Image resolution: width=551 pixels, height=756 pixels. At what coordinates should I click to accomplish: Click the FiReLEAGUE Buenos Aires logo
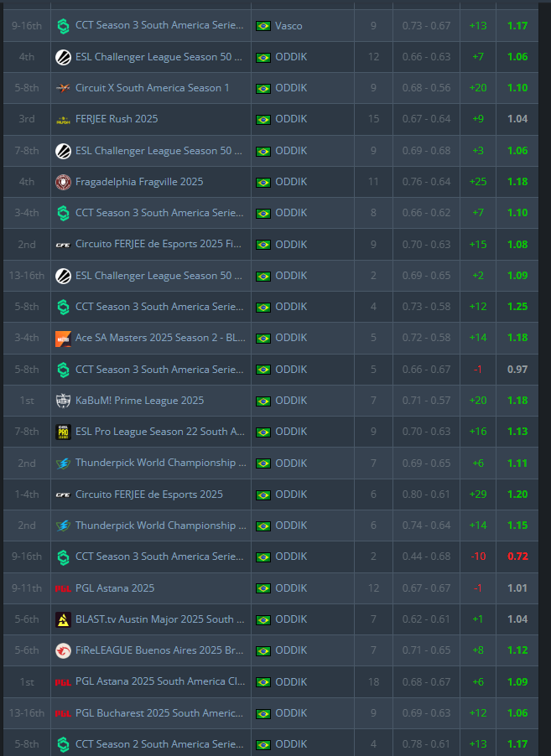click(x=63, y=651)
